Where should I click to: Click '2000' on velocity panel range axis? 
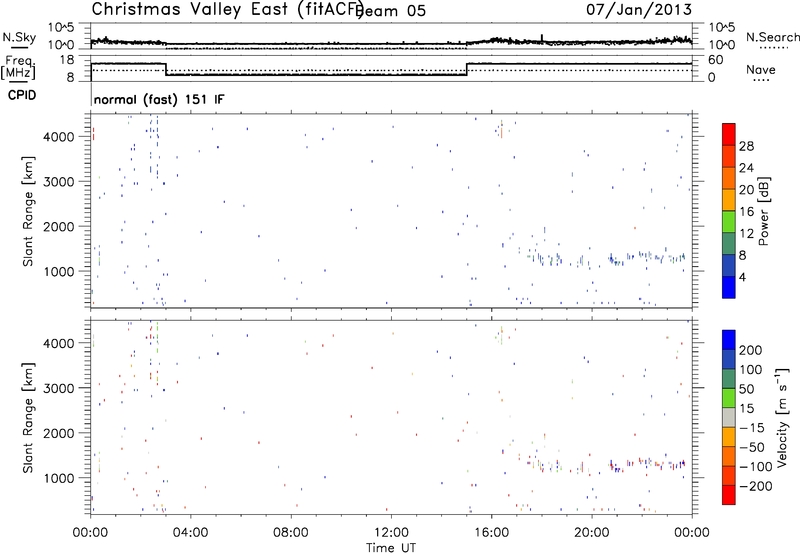click(x=58, y=433)
